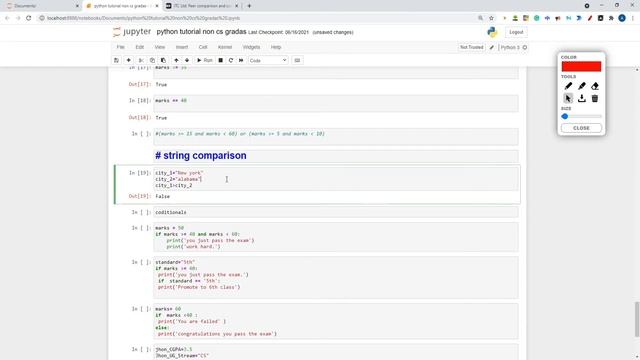Click the 'marks == 40' code cell

(336, 103)
